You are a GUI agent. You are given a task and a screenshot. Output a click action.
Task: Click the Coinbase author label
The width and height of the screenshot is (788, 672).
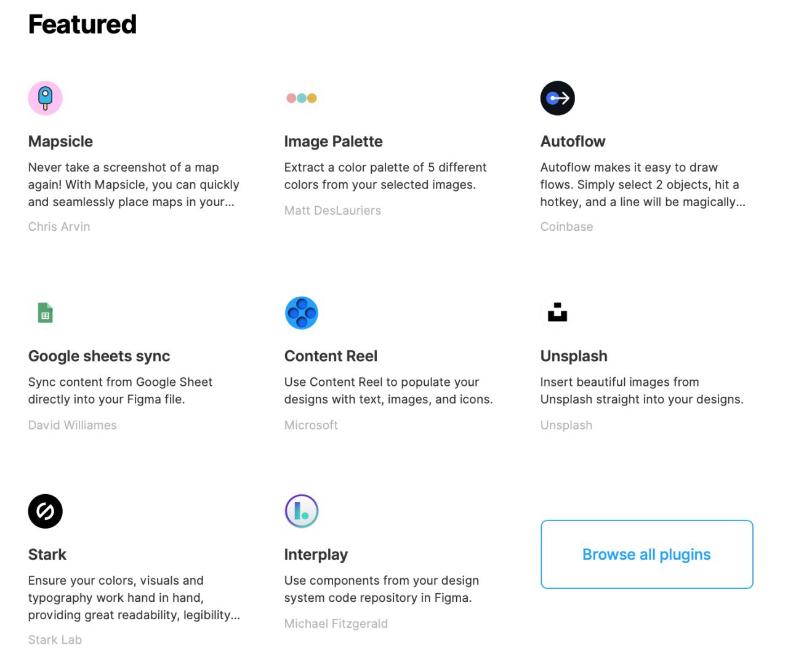[x=566, y=226]
